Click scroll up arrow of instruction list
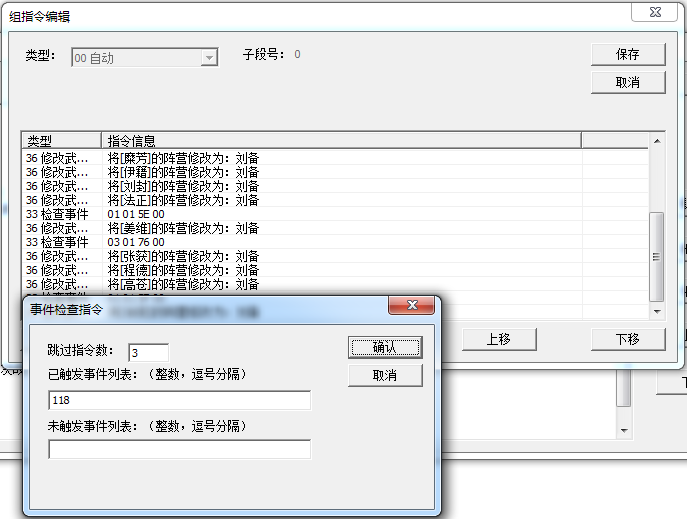687x519 pixels. [x=657, y=141]
